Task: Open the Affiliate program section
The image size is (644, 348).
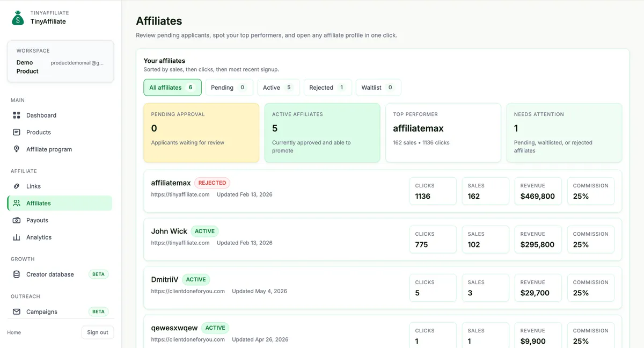Action: tap(60, 149)
